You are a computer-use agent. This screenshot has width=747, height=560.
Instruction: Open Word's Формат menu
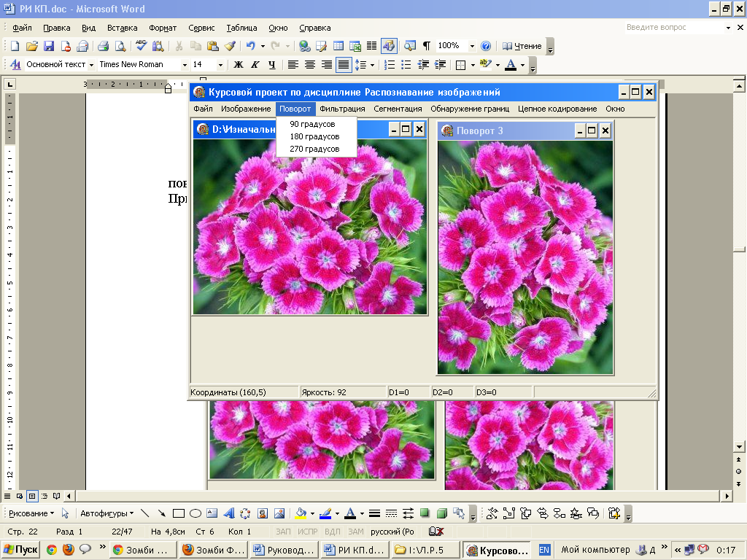pos(163,28)
